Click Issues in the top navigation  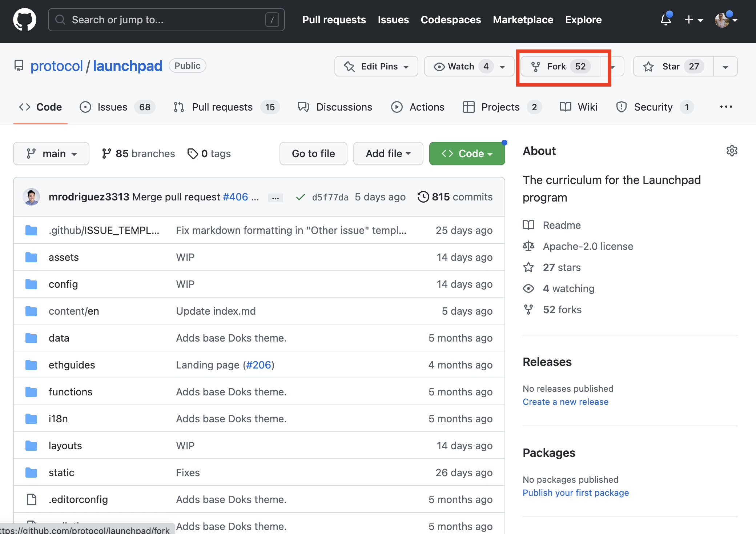[x=393, y=20]
